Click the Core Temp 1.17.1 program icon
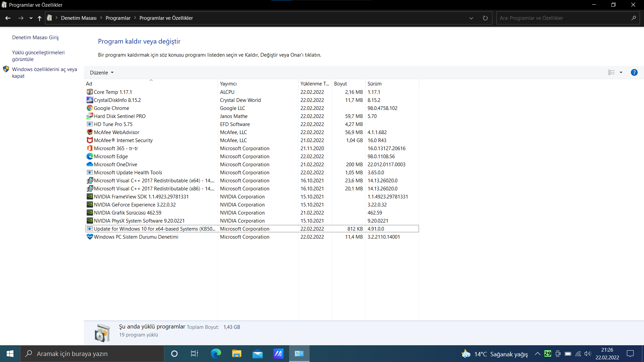 point(90,92)
